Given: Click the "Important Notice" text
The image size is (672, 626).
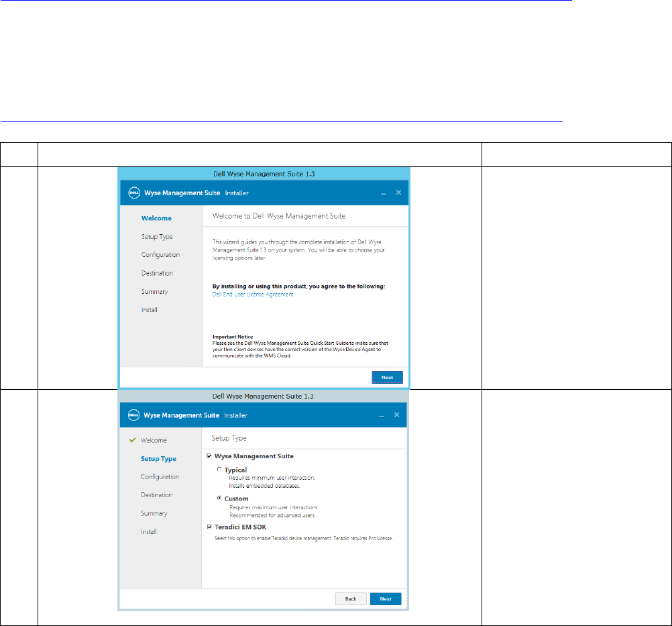Looking at the screenshot, I should tap(233, 337).
